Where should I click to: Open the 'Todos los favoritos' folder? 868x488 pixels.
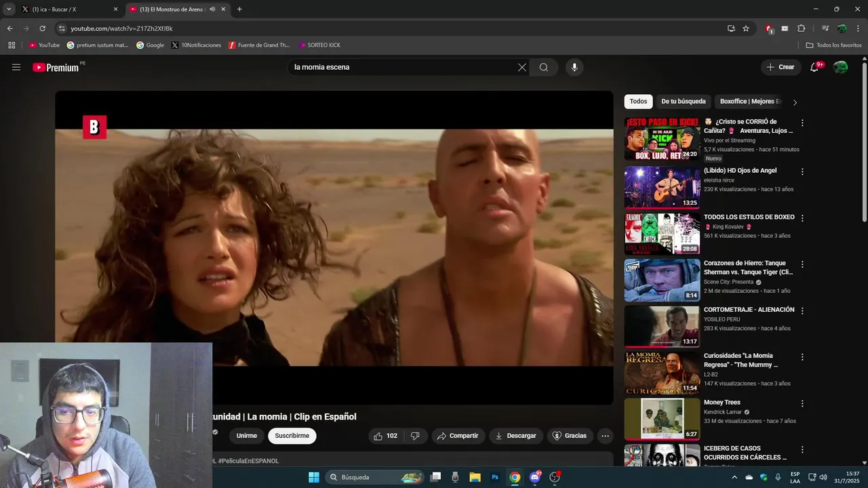[833, 45]
